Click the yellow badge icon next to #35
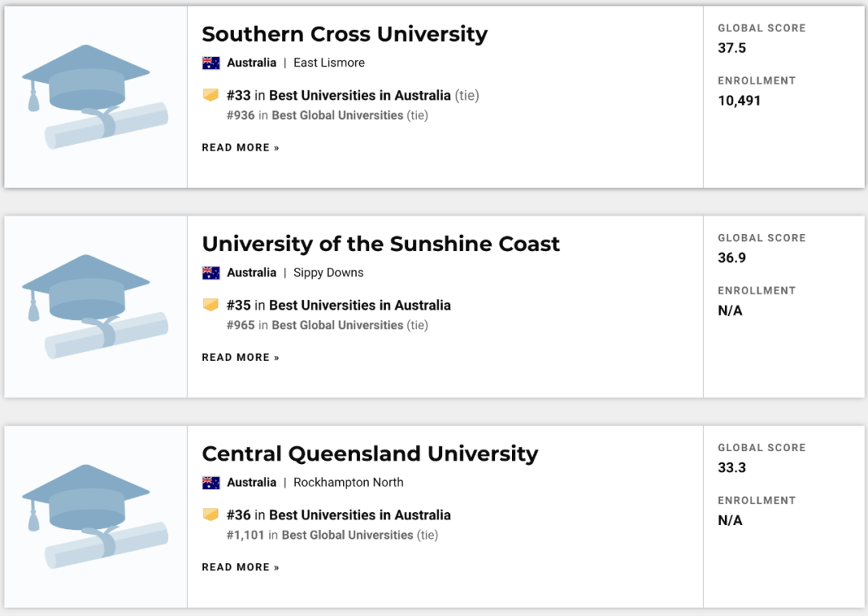The width and height of the screenshot is (868, 616). point(211,305)
